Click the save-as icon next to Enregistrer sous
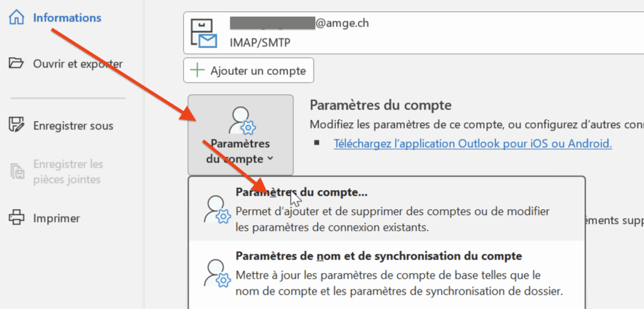The width and height of the screenshot is (644, 309). tap(16, 125)
